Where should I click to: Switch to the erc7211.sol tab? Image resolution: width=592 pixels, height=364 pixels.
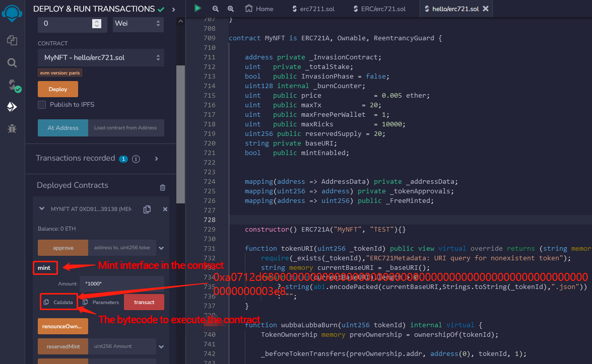click(313, 8)
